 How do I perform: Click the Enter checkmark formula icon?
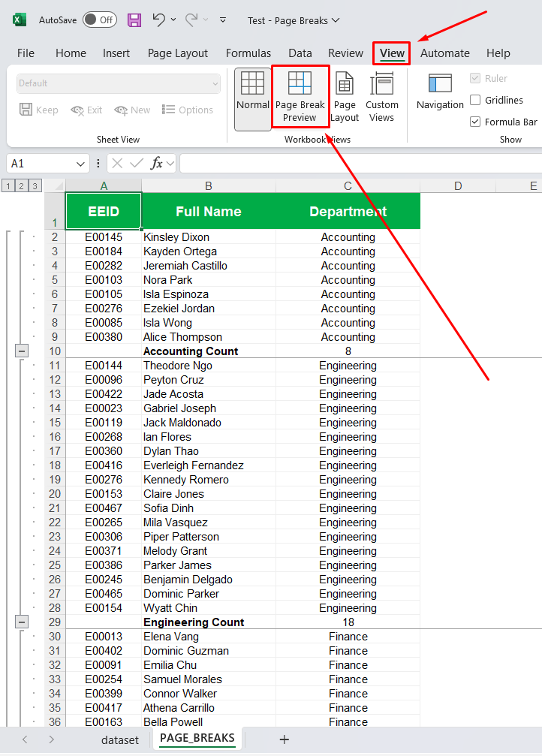[x=137, y=164]
